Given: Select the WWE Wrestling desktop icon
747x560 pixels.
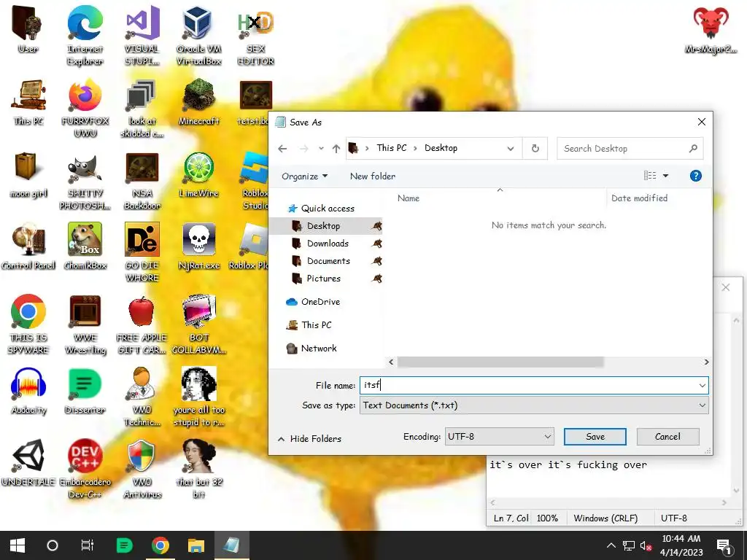Looking at the screenshot, I should pyautogui.click(x=85, y=324).
